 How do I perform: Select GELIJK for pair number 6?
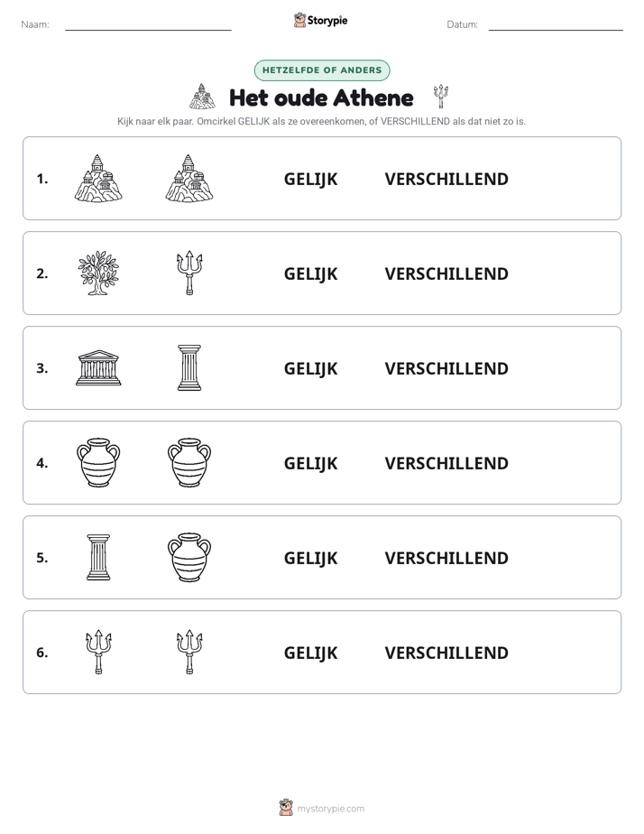click(311, 653)
